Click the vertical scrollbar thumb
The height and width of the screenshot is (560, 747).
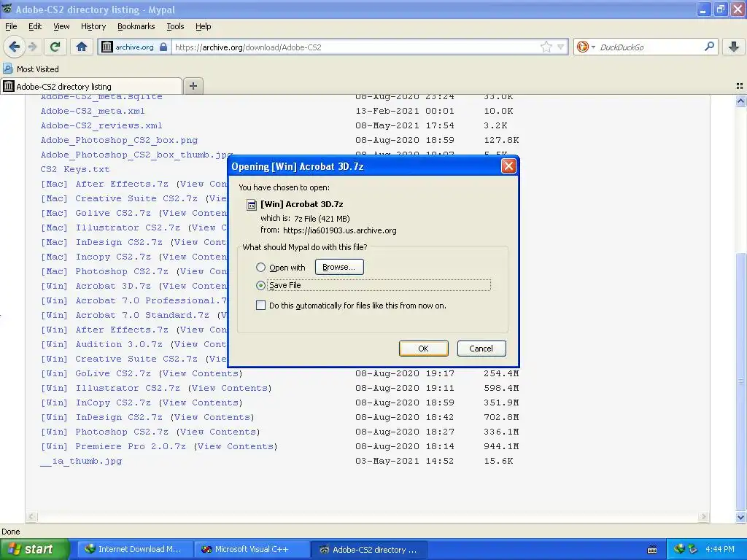tap(740, 381)
